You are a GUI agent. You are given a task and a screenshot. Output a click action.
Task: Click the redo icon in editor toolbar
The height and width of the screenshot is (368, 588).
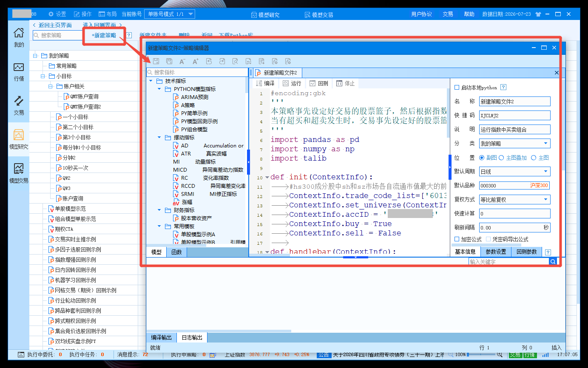[222, 61]
